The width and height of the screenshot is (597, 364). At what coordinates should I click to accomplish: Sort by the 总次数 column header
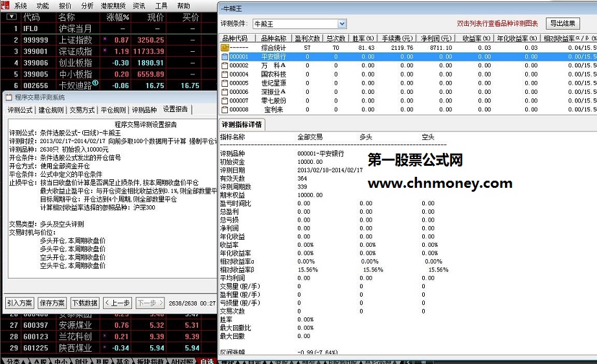click(x=336, y=38)
